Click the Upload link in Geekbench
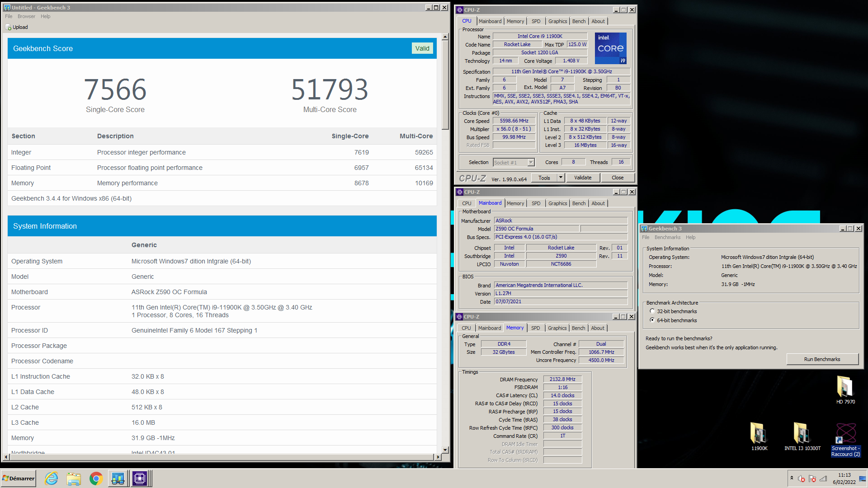 [20, 27]
